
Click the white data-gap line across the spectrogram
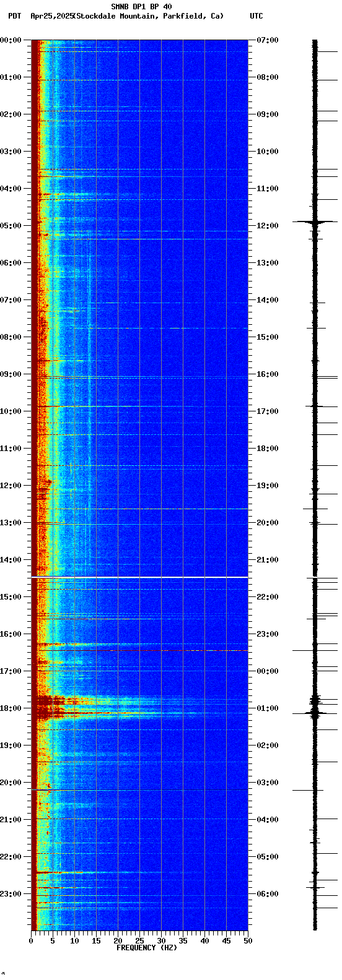pyautogui.click(x=139, y=577)
